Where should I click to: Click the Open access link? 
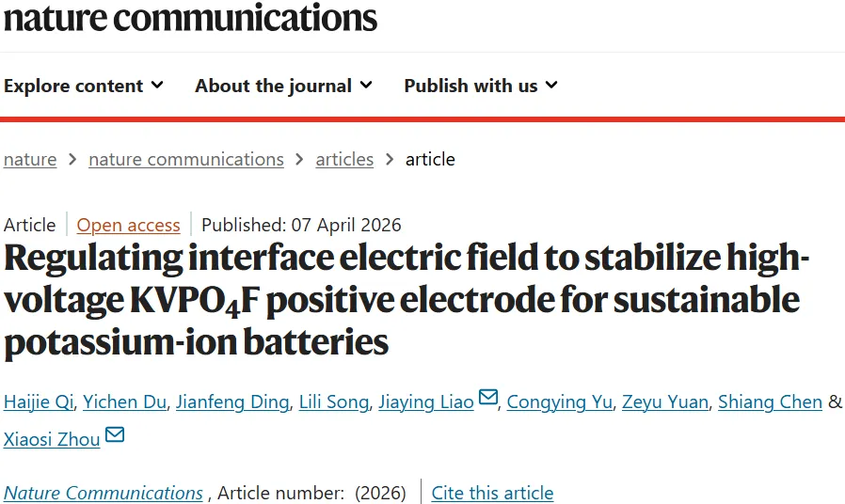(x=128, y=226)
